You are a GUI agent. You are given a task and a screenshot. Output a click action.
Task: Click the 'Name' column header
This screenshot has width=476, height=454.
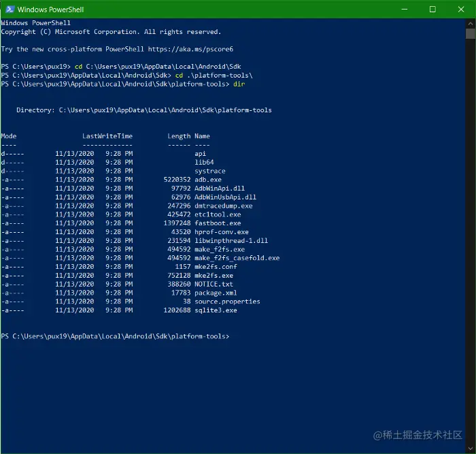pos(202,136)
